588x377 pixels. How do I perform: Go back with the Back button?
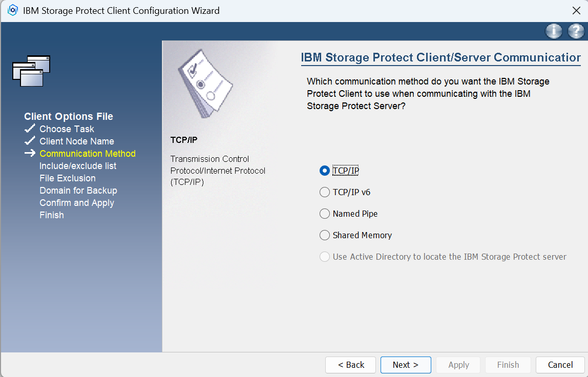350,365
